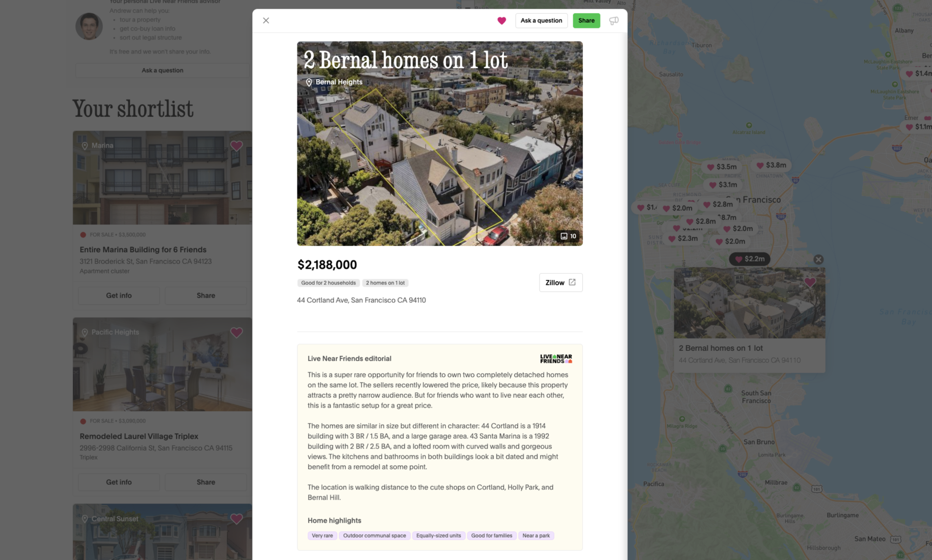Click Pacific Heights location pin icon
932x560 pixels.
84,332
